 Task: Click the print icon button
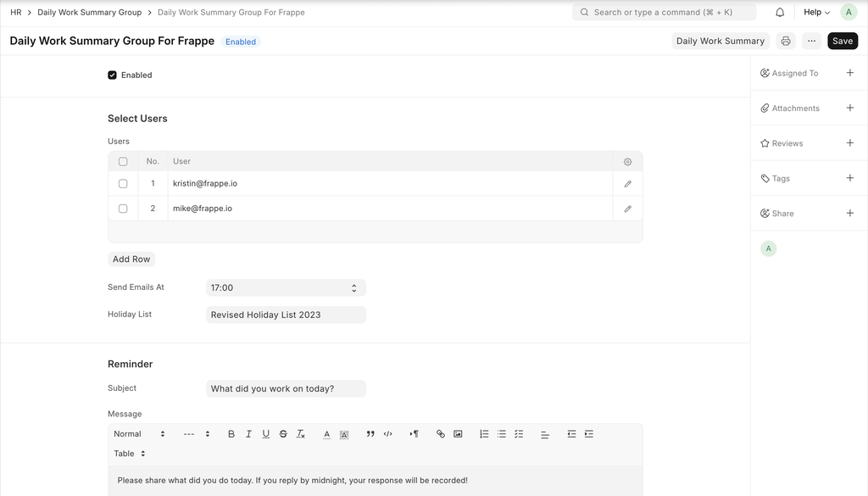[x=786, y=41]
